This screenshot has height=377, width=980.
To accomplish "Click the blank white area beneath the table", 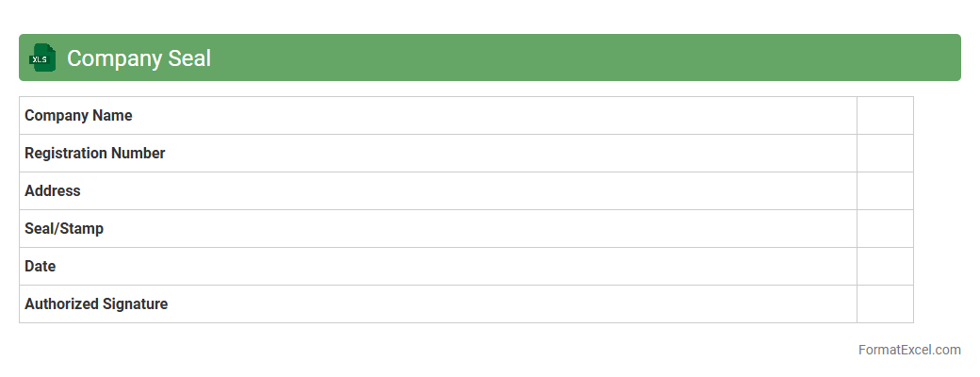I will click(424, 351).
